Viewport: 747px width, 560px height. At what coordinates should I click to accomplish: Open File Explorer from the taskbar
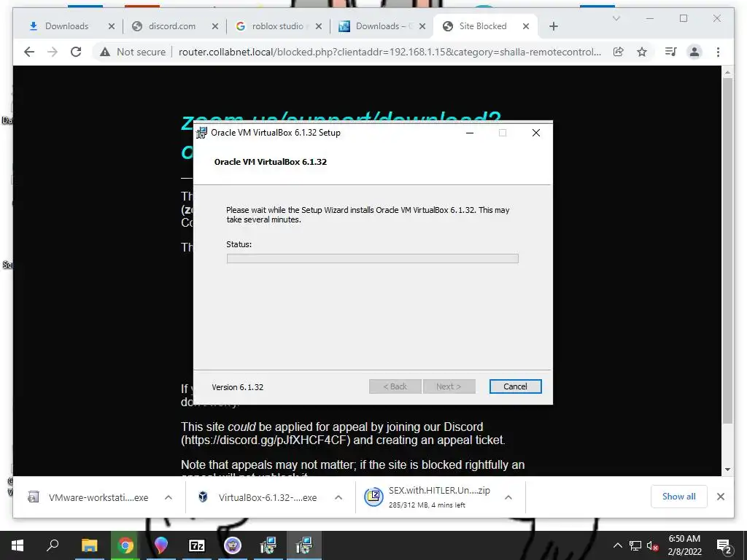pos(89,545)
